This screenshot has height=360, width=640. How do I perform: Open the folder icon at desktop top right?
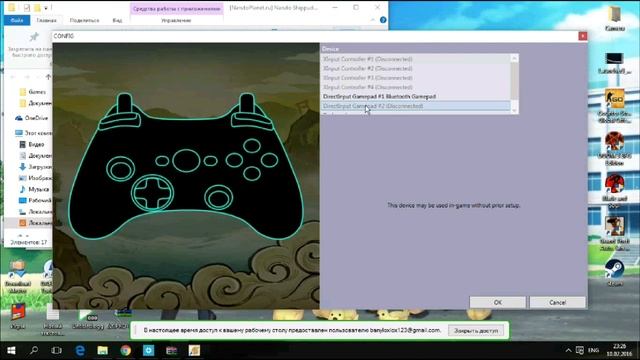[x=614, y=18]
